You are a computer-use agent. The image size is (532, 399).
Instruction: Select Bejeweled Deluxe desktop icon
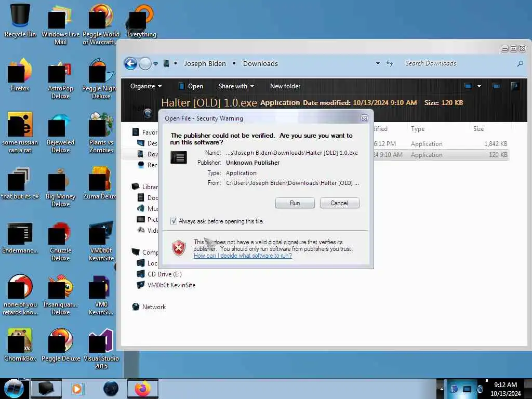[x=60, y=132]
